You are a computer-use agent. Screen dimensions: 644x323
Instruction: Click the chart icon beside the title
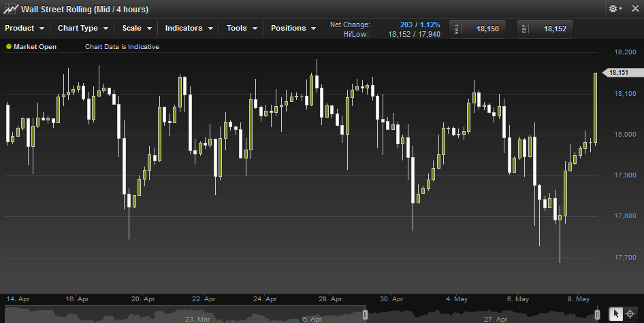click(10, 9)
